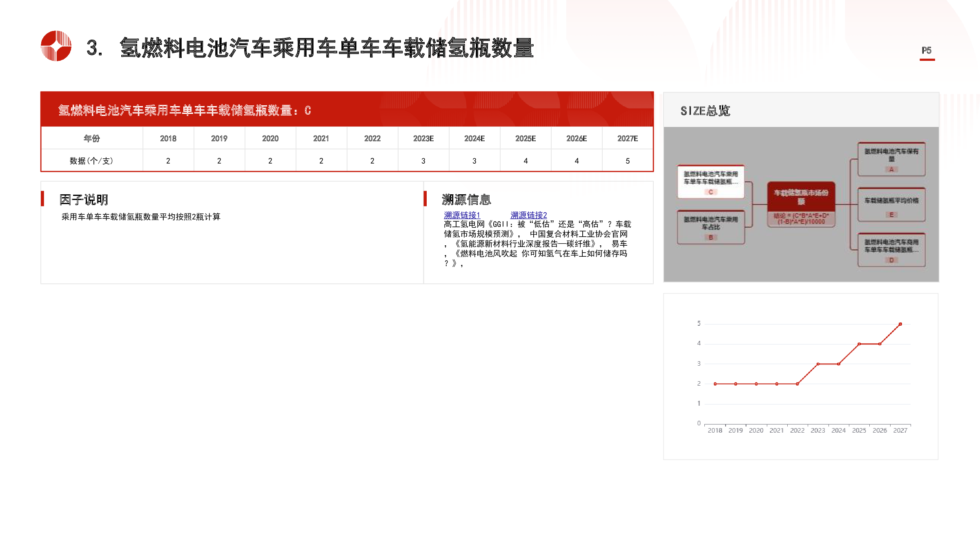Screen dimensions: 980x551
Task: Click the node labeled C in diagram
Action: tap(710, 182)
